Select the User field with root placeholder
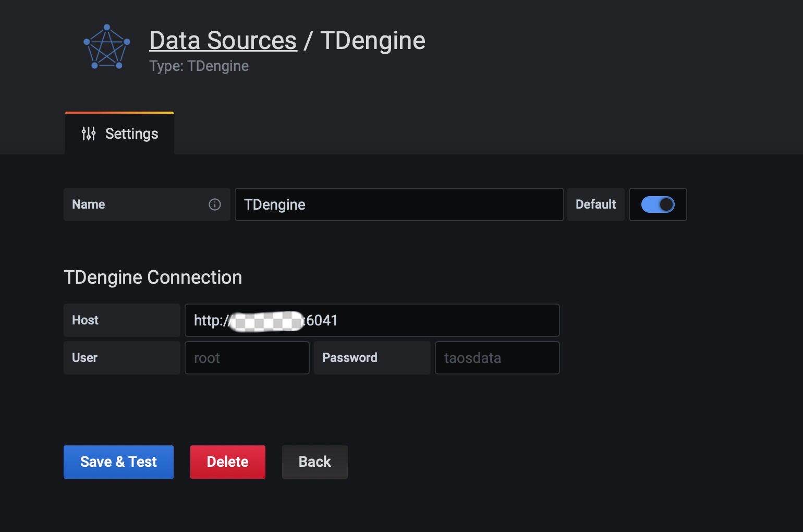Image resolution: width=803 pixels, height=532 pixels. (247, 358)
